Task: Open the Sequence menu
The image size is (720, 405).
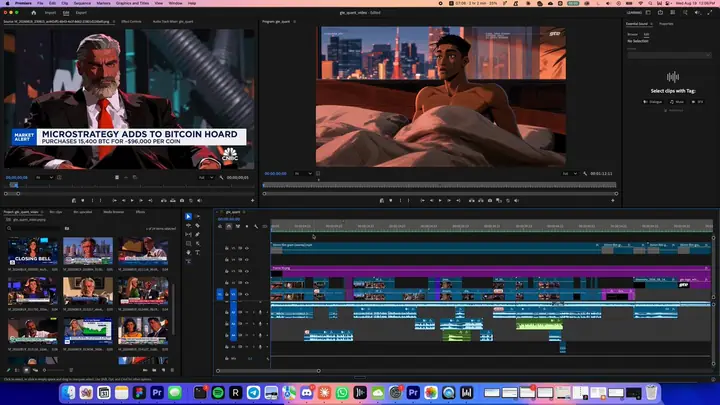Action: click(x=82, y=3)
